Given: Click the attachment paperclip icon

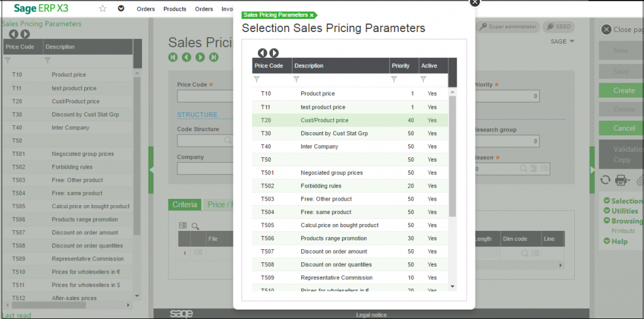Looking at the screenshot, I should pos(640,180).
